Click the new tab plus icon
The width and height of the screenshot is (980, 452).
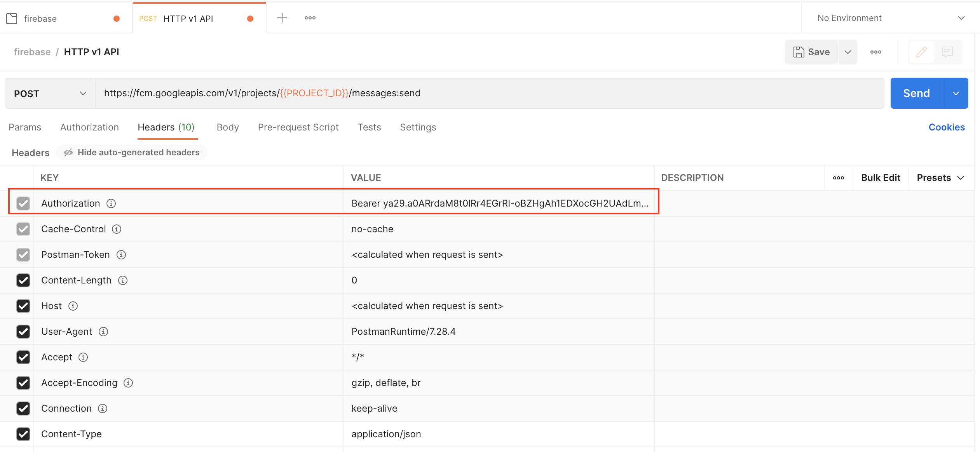pyautogui.click(x=282, y=18)
